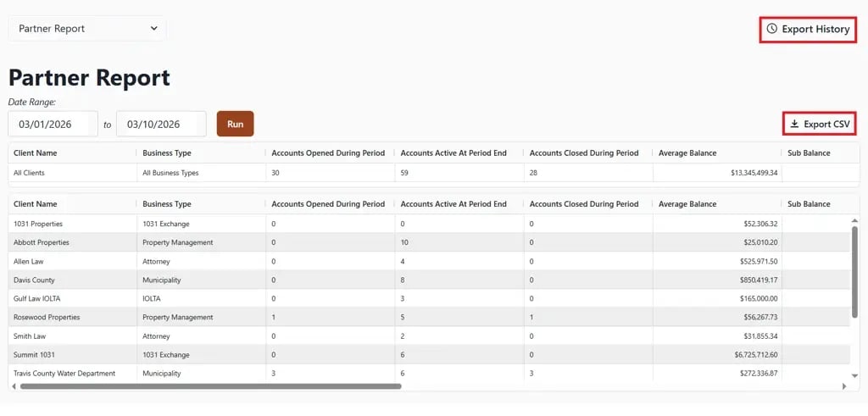Open the Partner Report dropdown

pyautogui.click(x=87, y=29)
